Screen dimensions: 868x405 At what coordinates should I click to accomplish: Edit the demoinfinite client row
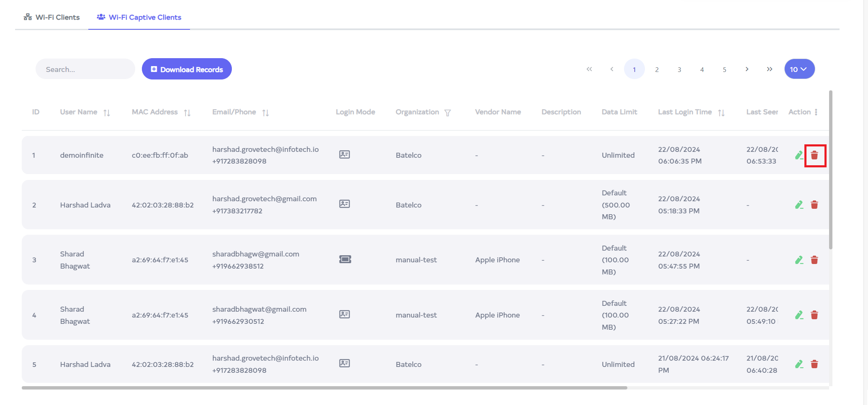pos(799,156)
